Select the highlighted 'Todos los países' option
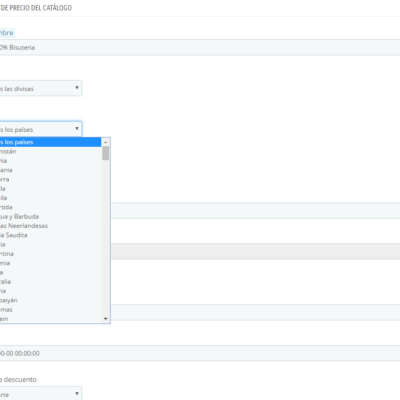The height and width of the screenshot is (400, 400). [51, 142]
